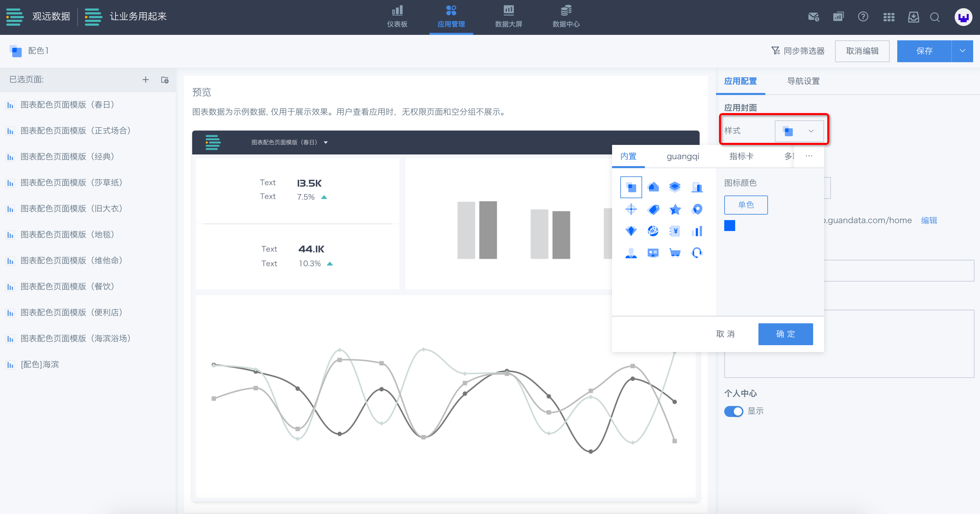Pick the shopping cart icon
Image resolution: width=980 pixels, height=514 pixels.
[x=675, y=253]
